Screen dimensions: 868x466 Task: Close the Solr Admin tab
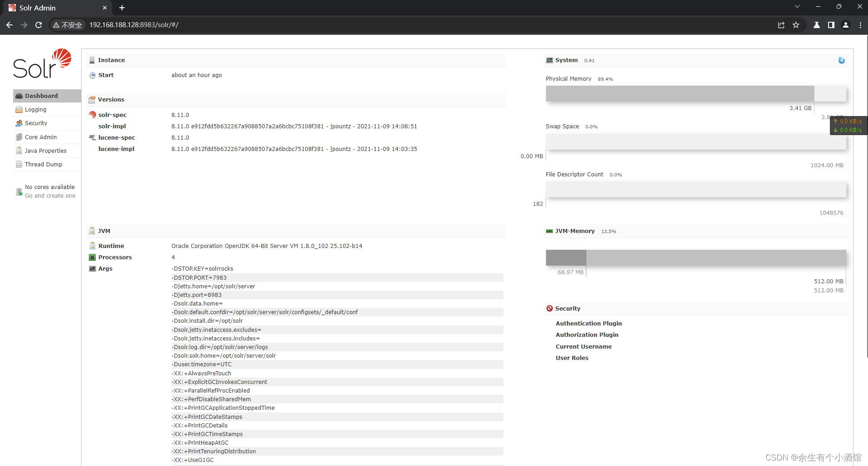coord(105,8)
